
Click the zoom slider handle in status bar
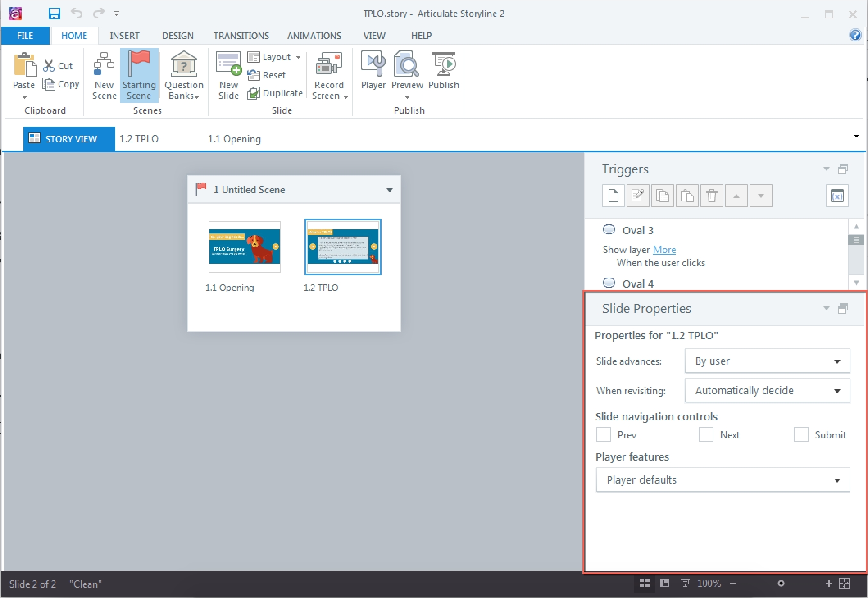[x=781, y=583]
